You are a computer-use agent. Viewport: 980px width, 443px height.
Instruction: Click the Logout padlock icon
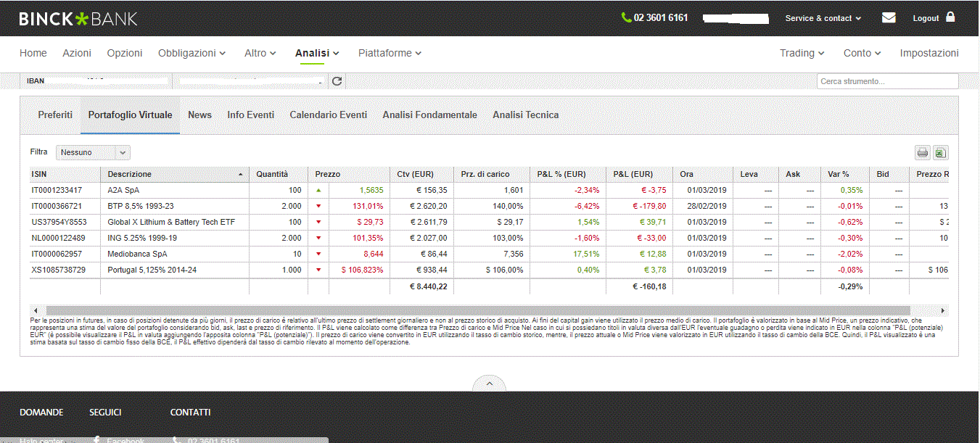click(950, 17)
